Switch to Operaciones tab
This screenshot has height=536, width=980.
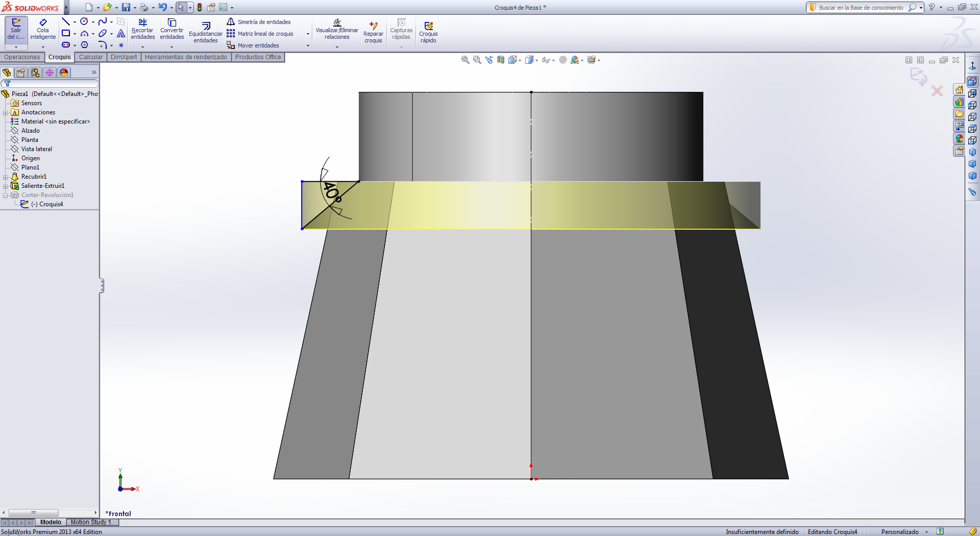(22, 57)
